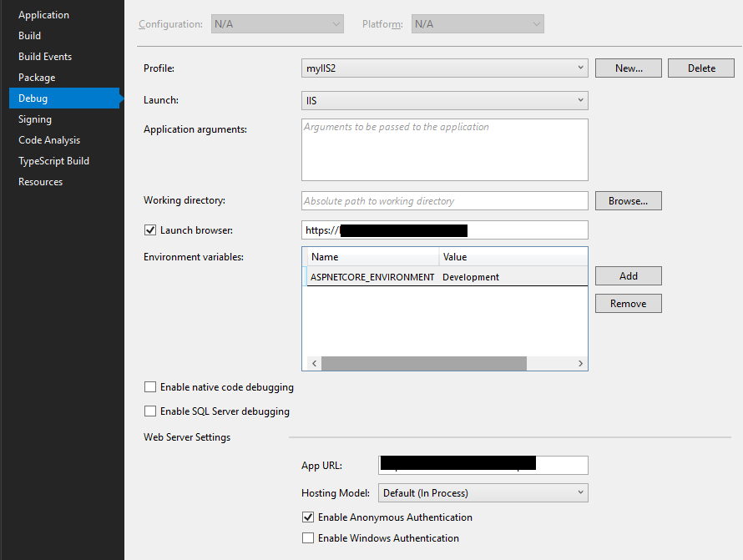
Task: Click Browse... for working directory
Action: click(x=628, y=201)
